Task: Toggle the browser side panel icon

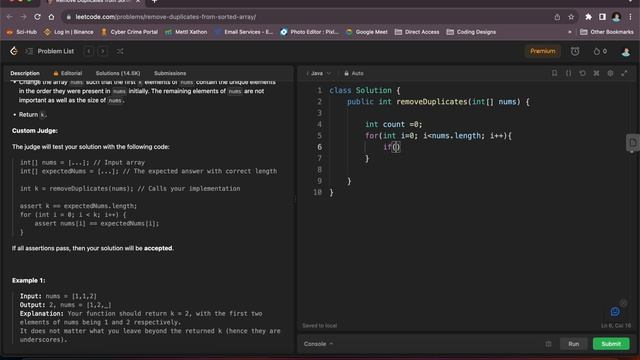Action: pyautogui.click(x=602, y=17)
